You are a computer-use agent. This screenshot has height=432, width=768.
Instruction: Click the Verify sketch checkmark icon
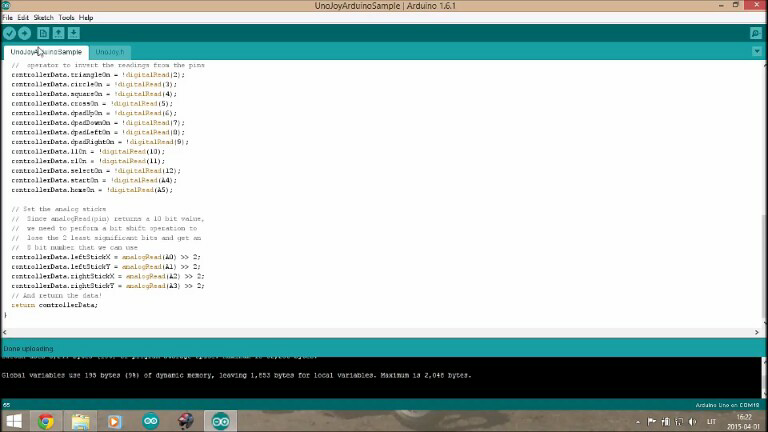[9, 33]
